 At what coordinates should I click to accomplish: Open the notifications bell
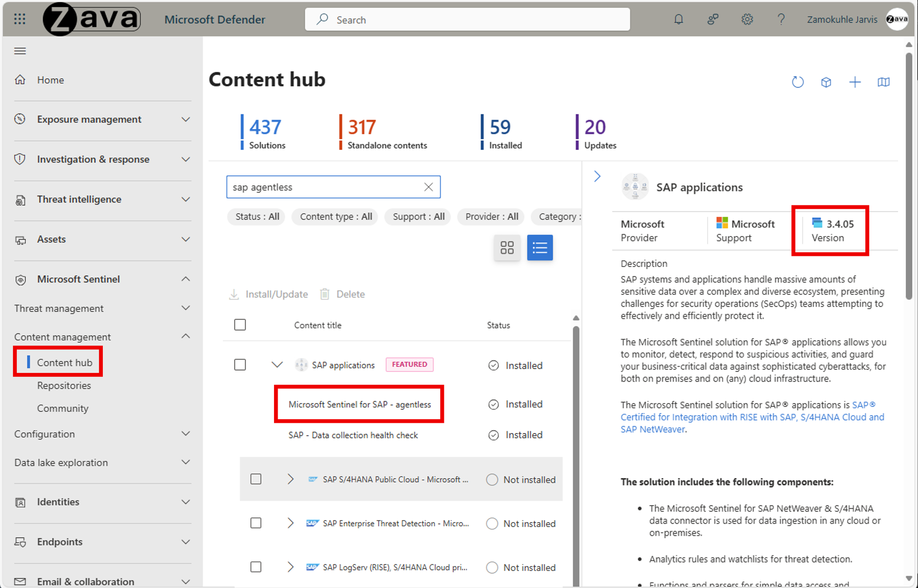point(678,19)
